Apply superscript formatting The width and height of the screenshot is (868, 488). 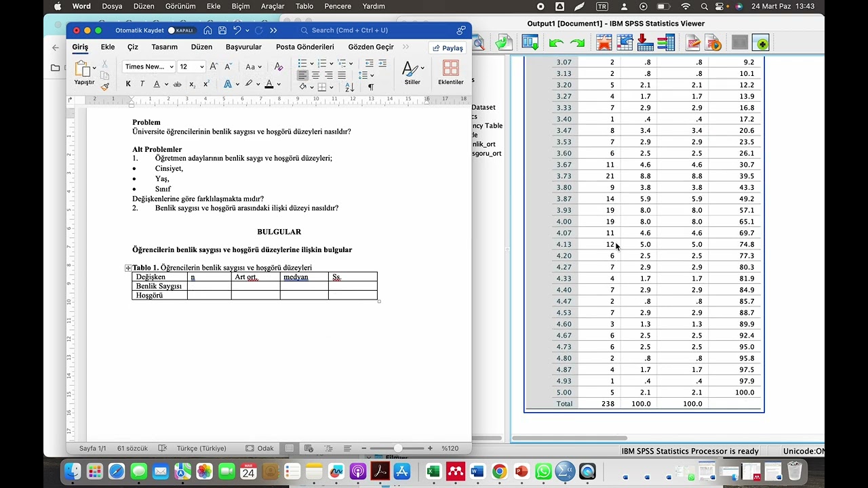click(x=206, y=84)
